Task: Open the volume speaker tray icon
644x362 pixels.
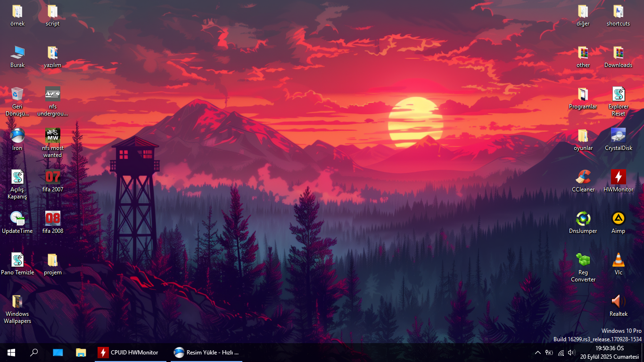Action: pos(572,353)
